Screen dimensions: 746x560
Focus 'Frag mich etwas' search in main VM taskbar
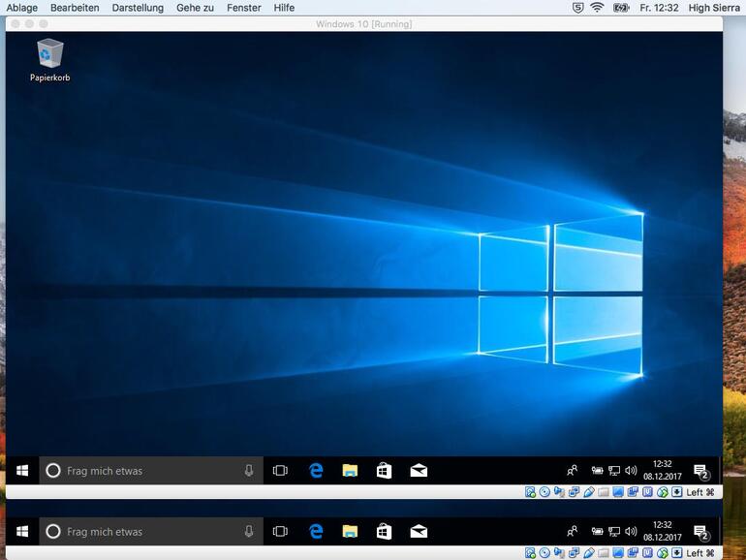pos(151,471)
